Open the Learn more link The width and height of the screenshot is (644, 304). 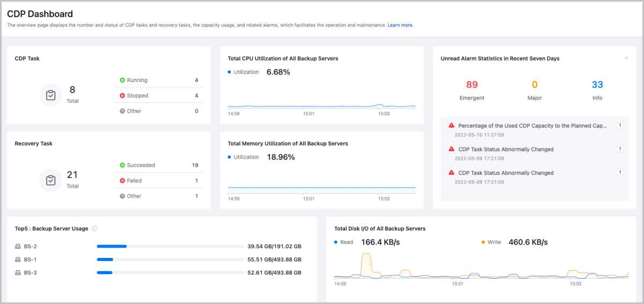click(x=400, y=25)
